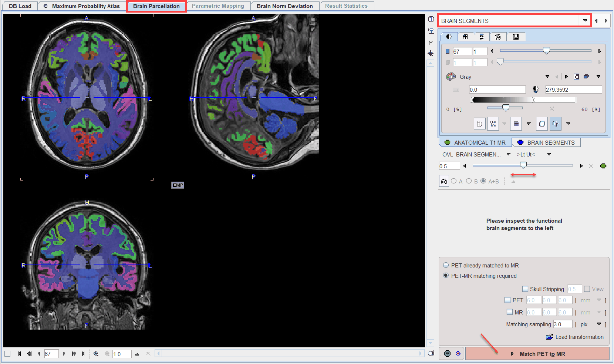The height and width of the screenshot is (364, 614).
Task: Select PET already matched to MR
Action: 446,265
